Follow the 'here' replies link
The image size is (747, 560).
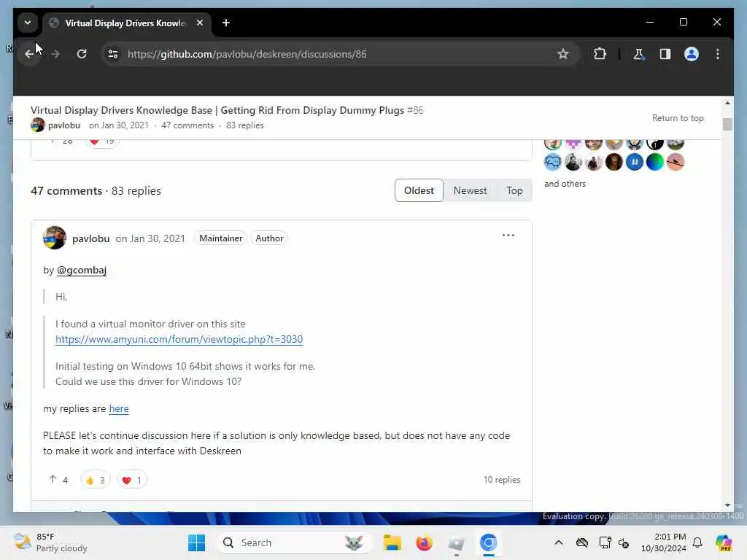(119, 408)
